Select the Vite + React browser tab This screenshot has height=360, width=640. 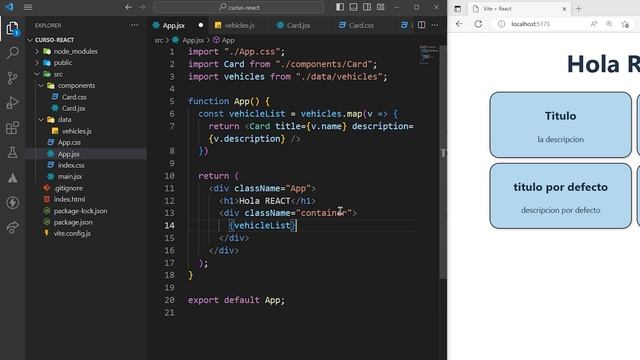(x=518, y=9)
